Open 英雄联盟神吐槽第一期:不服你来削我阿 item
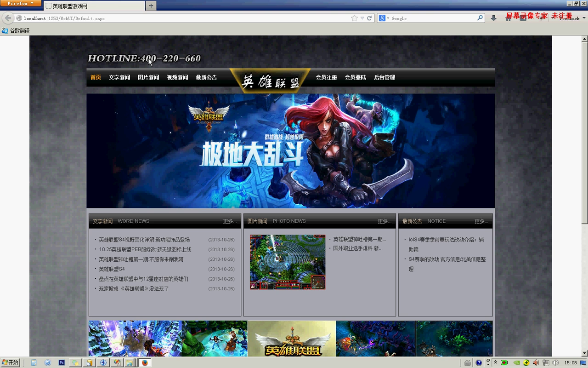The width and height of the screenshot is (588, 368). click(x=141, y=259)
